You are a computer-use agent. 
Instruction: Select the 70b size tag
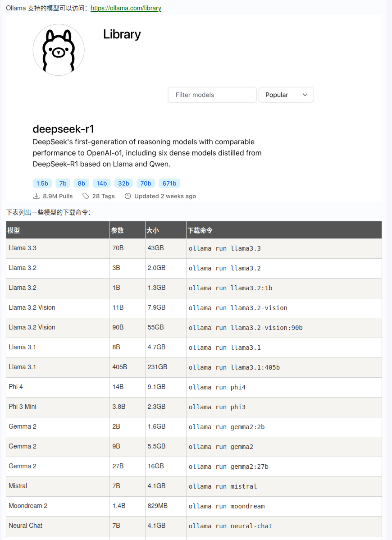click(x=146, y=183)
